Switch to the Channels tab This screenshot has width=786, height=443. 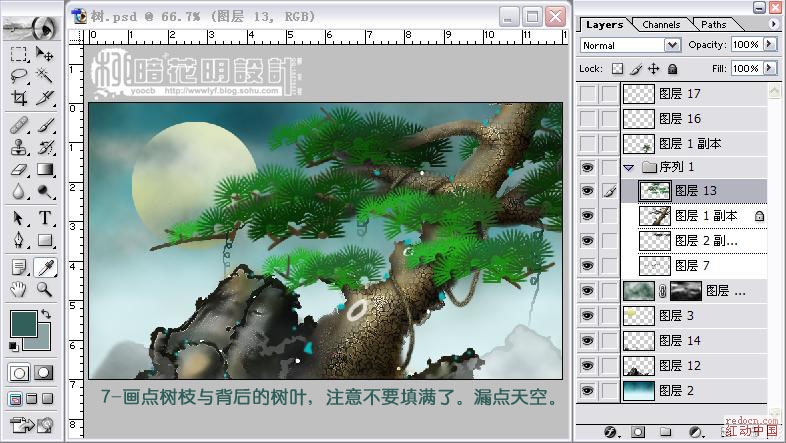[661, 25]
